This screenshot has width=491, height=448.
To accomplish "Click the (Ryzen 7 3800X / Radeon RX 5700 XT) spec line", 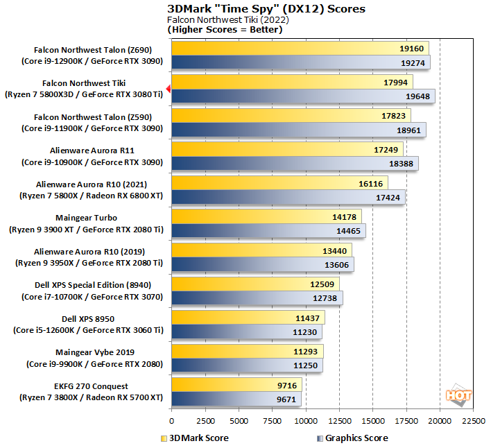I will click(91, 397).
